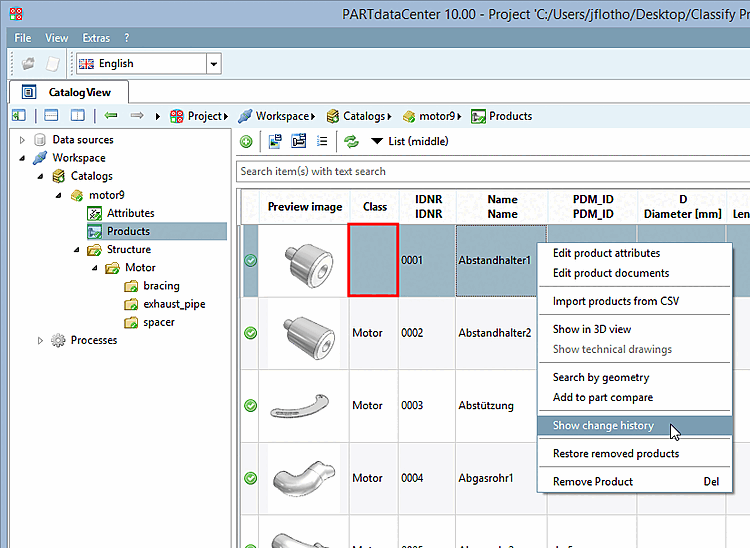Click the green back navigation arrow
750x548 pixels.
111,116
